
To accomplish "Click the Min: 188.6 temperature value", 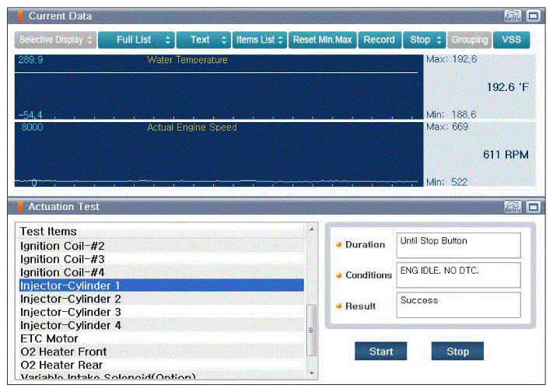I will tap(451, 114).
